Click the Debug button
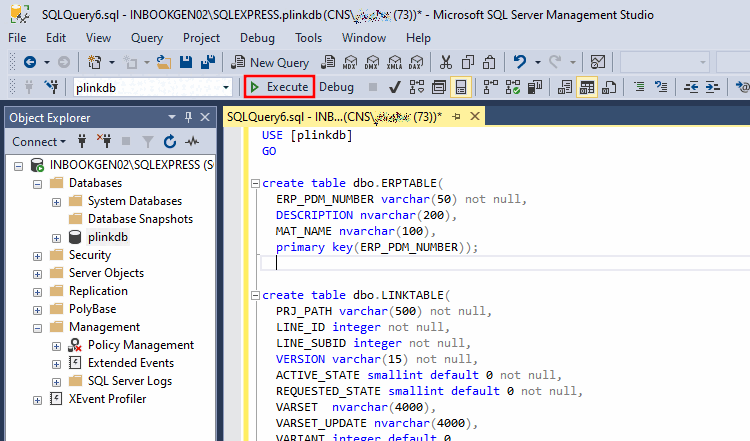750x441 pixels. click(x=336, y=87)
